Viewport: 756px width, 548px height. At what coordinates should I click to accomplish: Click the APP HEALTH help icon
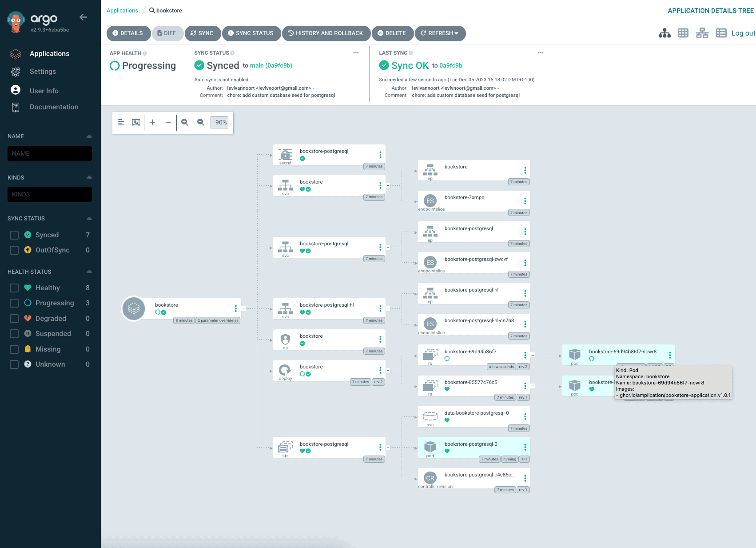pos(145,53)
